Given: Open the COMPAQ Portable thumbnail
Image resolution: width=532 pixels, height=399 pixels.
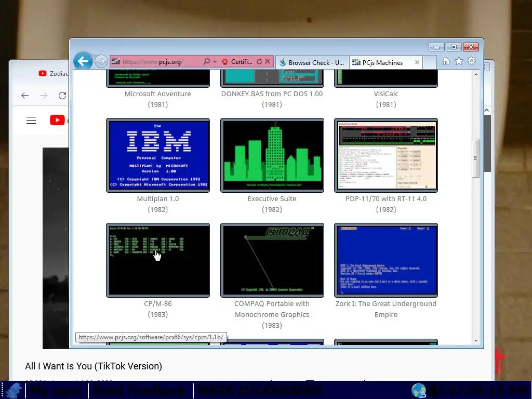Looking at the screenshot, I should coord(272,260).
